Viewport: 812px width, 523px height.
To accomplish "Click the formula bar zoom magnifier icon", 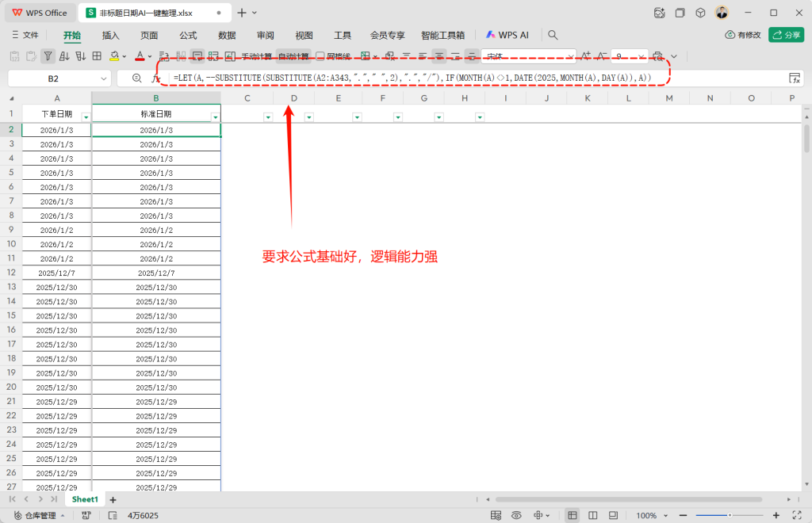I will pos(136,78).
